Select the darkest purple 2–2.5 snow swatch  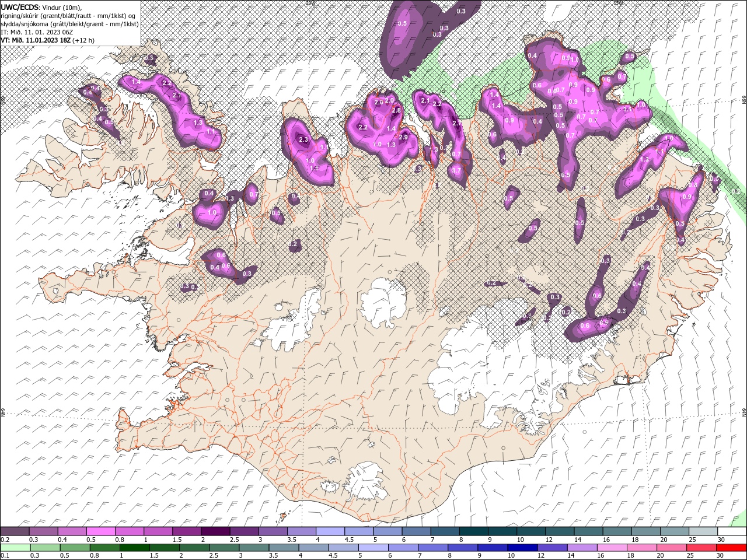pos(215,531)
